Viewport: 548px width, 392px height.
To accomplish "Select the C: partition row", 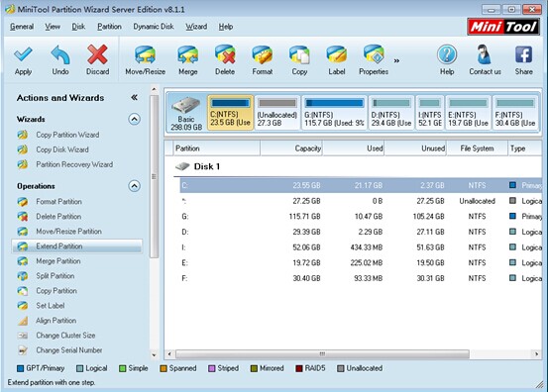I will (x=361, y=185).
